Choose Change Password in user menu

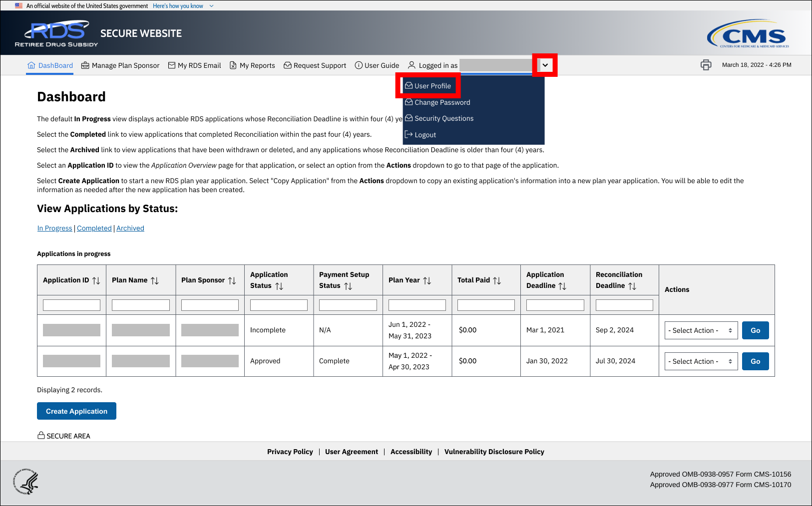tap(442, 102)
